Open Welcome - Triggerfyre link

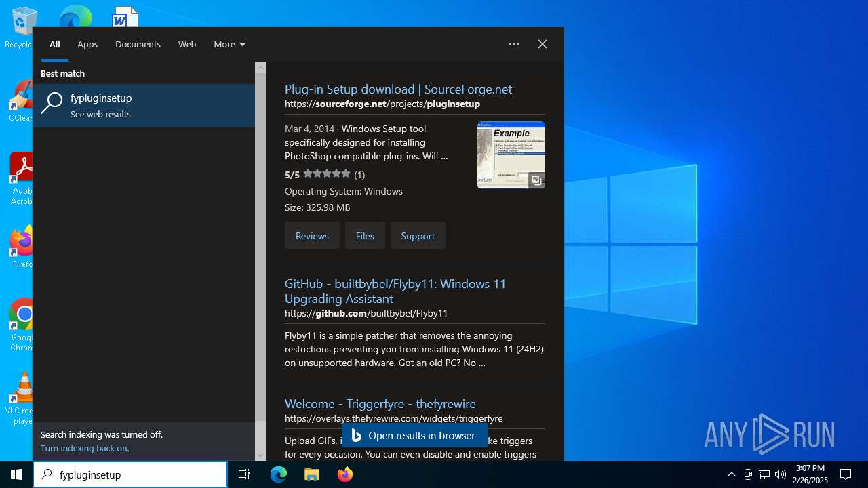(x=380, y=404)
